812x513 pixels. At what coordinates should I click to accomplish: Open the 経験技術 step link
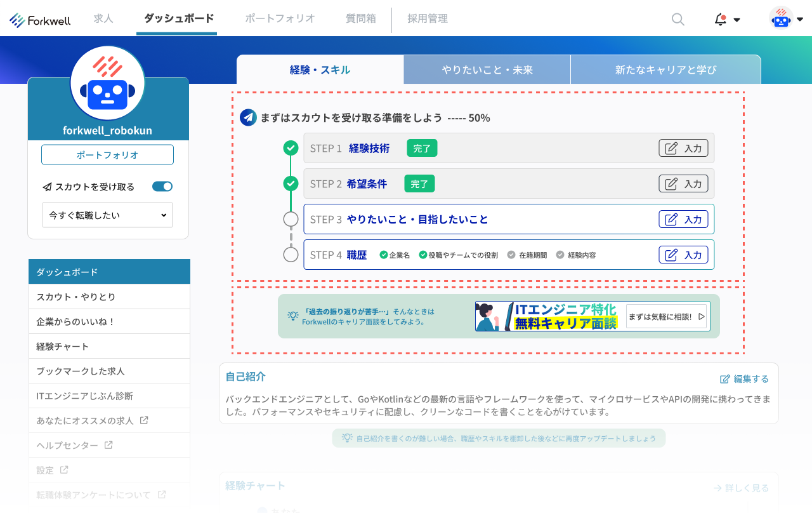pos(369,148)
